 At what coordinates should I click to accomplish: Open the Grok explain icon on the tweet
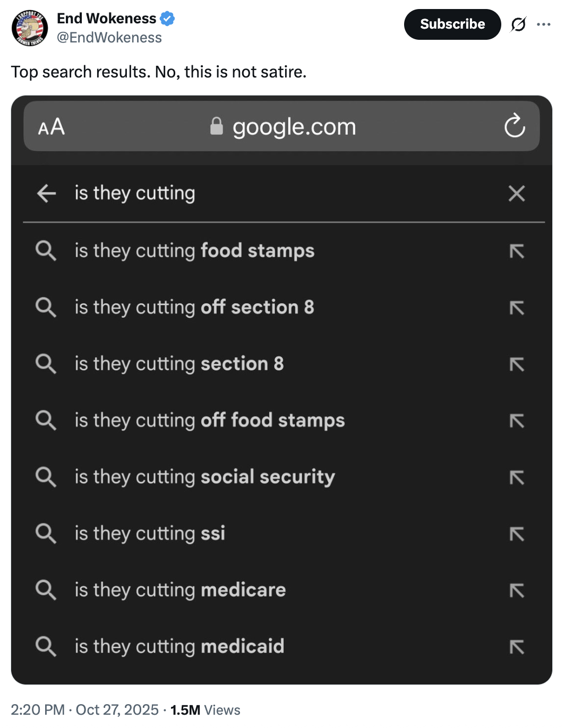click(518, 24)
